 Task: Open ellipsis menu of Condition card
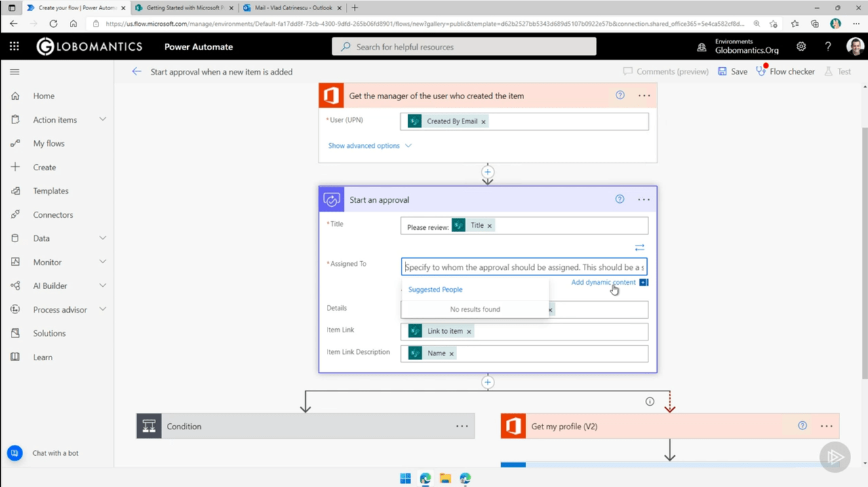tap(462, 426)
